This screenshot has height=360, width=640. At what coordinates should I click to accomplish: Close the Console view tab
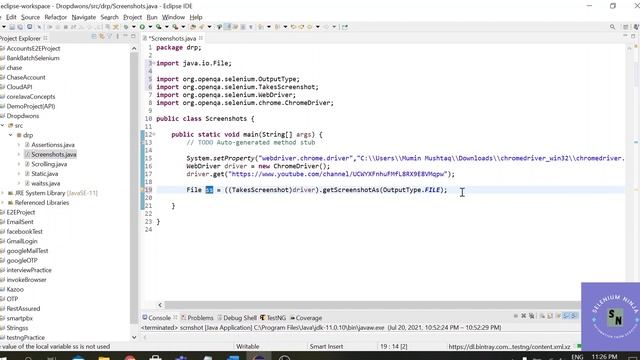176,317
